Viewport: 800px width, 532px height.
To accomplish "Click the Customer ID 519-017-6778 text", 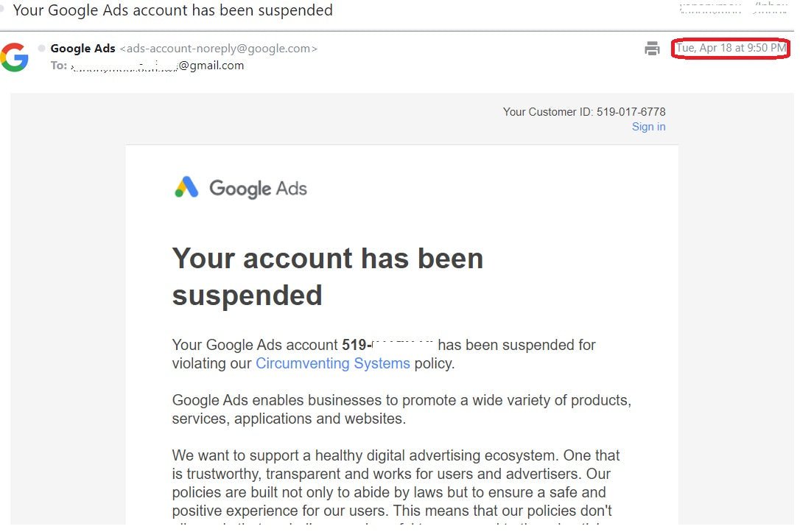I will [x=631, y=112].
